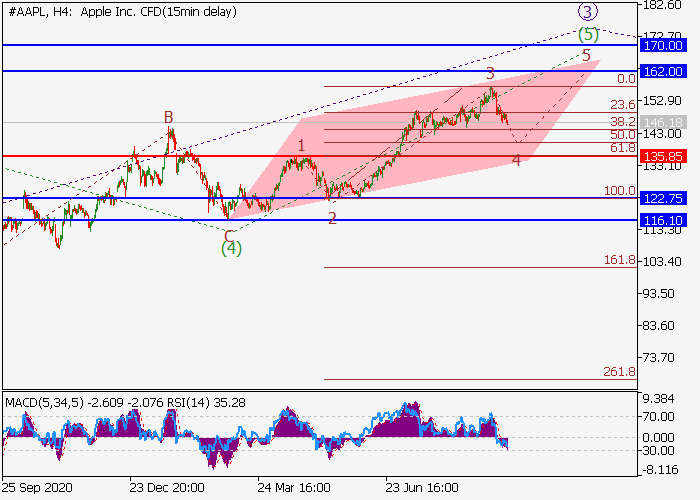Click the RSI 30.00 level axis value
This screenshot has width=700, height=500.
658,451
